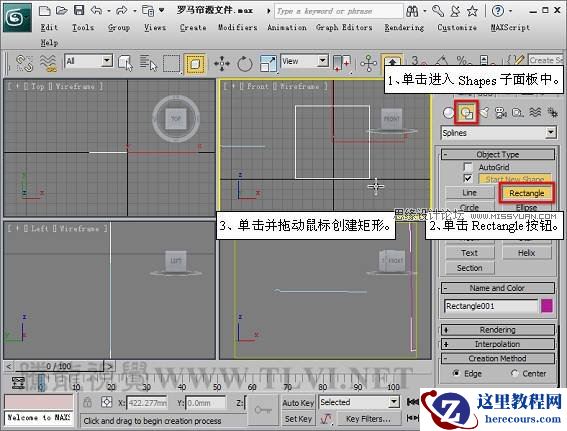
Task: Toggle the Window/Crossing selection button
Action: click(x=195, y=64)
